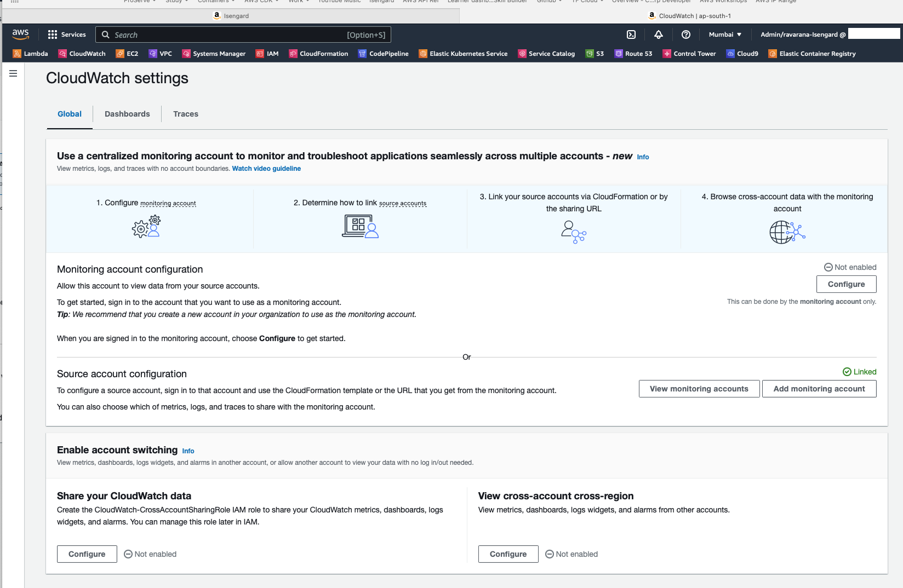
Task: Click Add monitoring account button
Action: click(819, 389)
